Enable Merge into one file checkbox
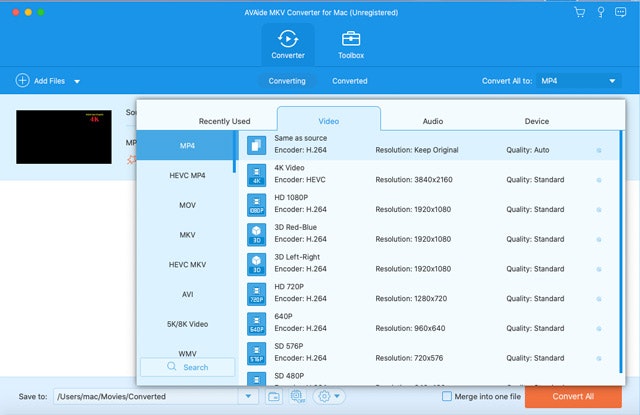 tap(447, 396)
